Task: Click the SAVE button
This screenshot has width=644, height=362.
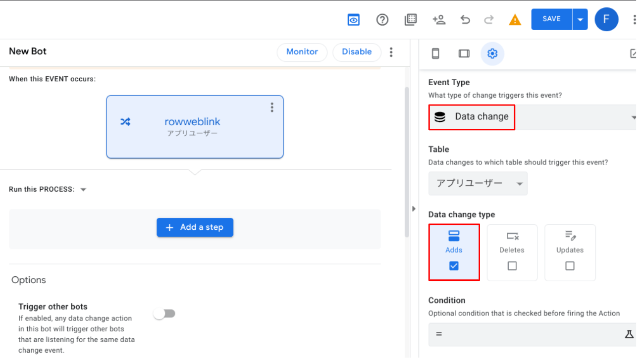Action: point(551,19)
